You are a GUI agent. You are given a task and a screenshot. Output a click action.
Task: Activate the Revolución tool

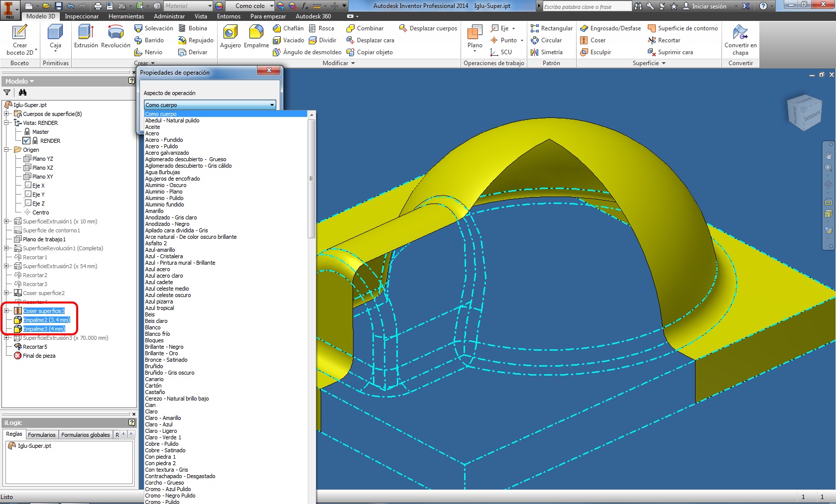[116, 37]
